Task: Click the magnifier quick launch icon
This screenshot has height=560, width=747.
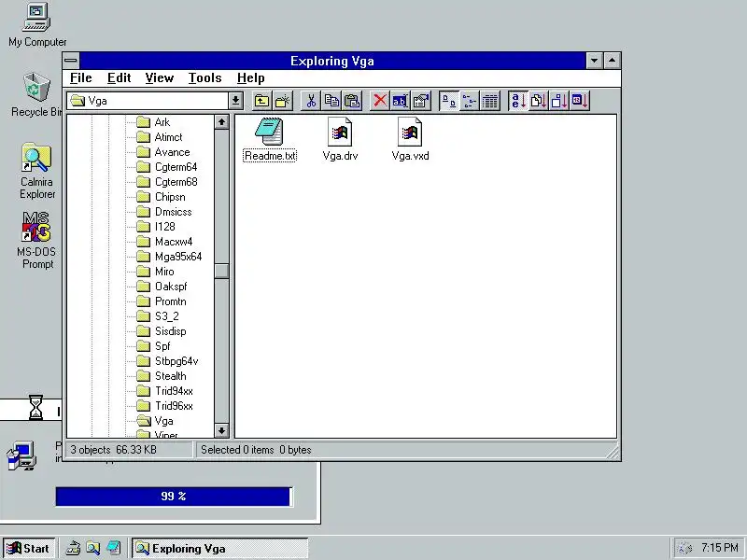Action: pyautogui.click(x=93, y=549)
